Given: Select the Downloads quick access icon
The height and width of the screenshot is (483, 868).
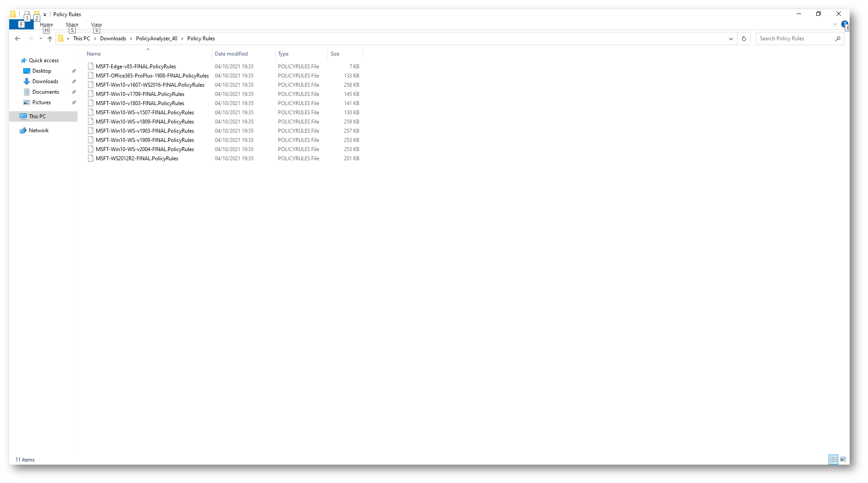Looking at the screenshot, I should (27, 81).
